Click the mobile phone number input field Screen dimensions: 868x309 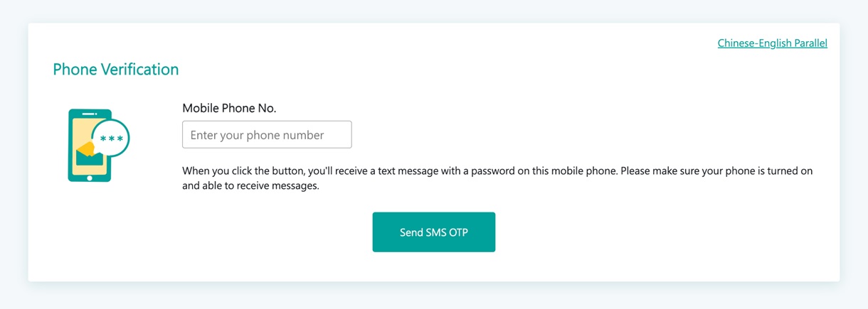(x=267, y=135)
